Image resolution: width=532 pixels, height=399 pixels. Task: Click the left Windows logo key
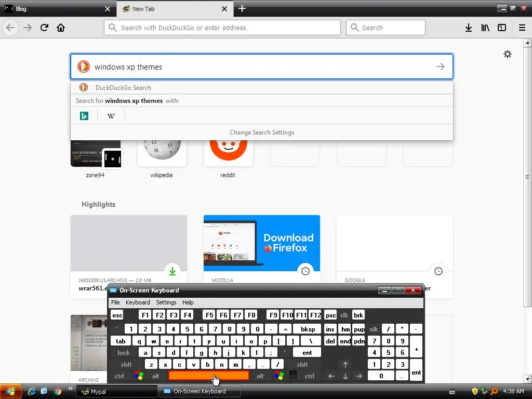(139, 376)
